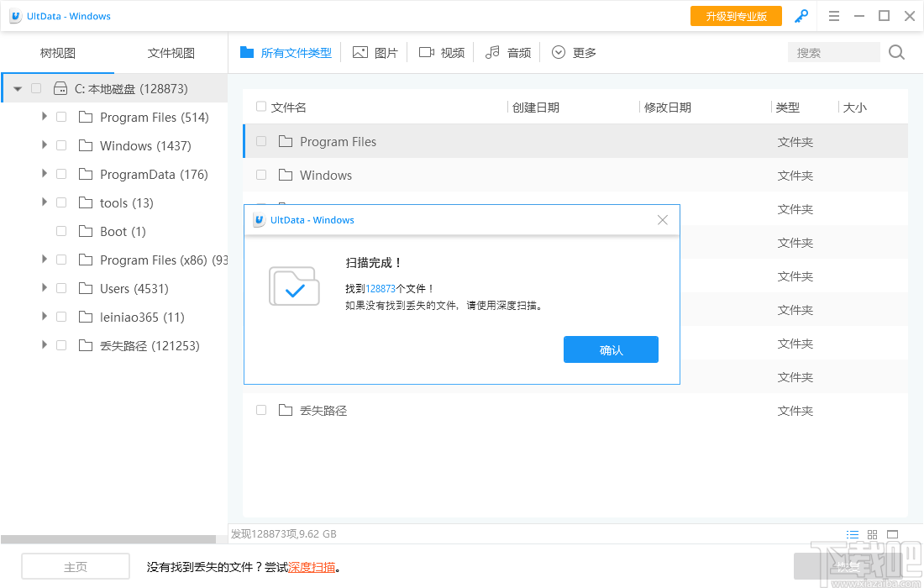Sort by 大小 column header
Image resolution: width=924 pixels, height=588 pixels.
[855, 108]
